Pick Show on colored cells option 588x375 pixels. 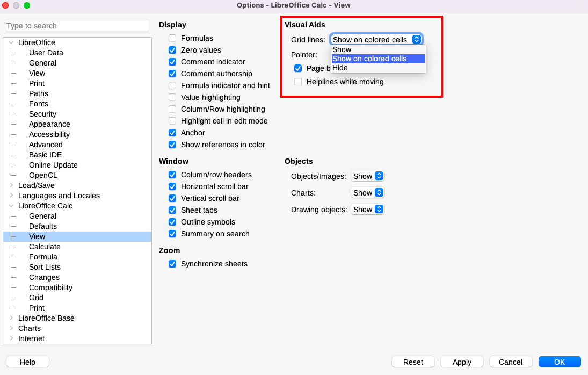click(379, 59)
